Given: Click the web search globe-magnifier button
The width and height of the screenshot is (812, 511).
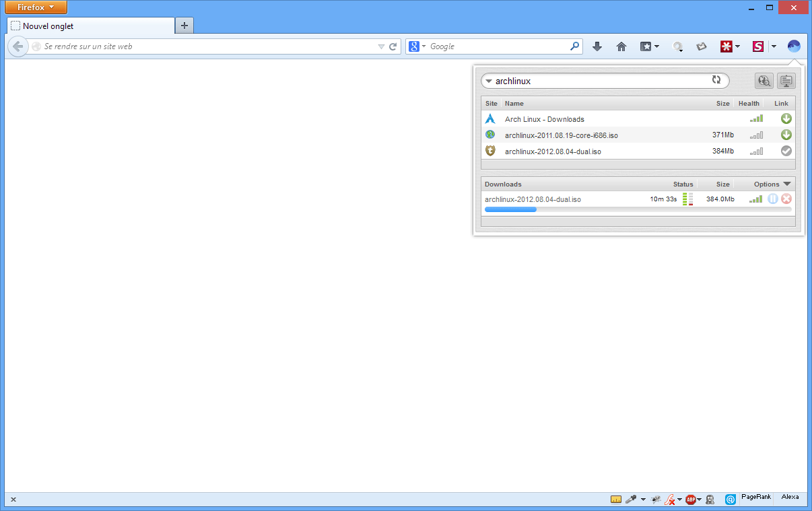Looking at the screenshot, I should coord(764,81).
